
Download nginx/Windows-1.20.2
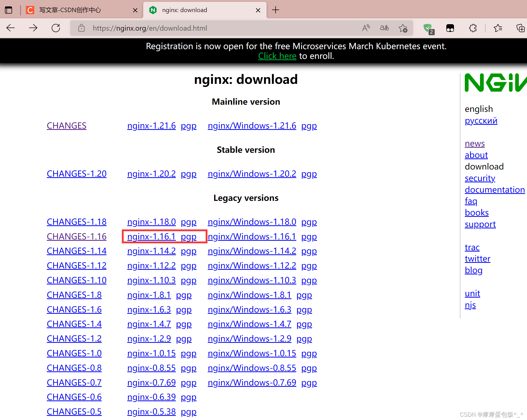click(252, 174)
